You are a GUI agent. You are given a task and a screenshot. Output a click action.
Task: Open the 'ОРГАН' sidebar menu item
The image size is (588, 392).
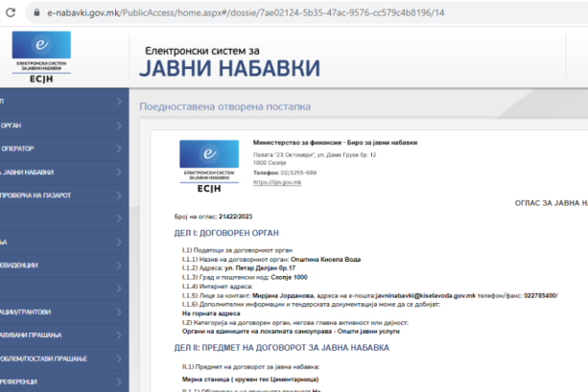[x=19, y=124]
